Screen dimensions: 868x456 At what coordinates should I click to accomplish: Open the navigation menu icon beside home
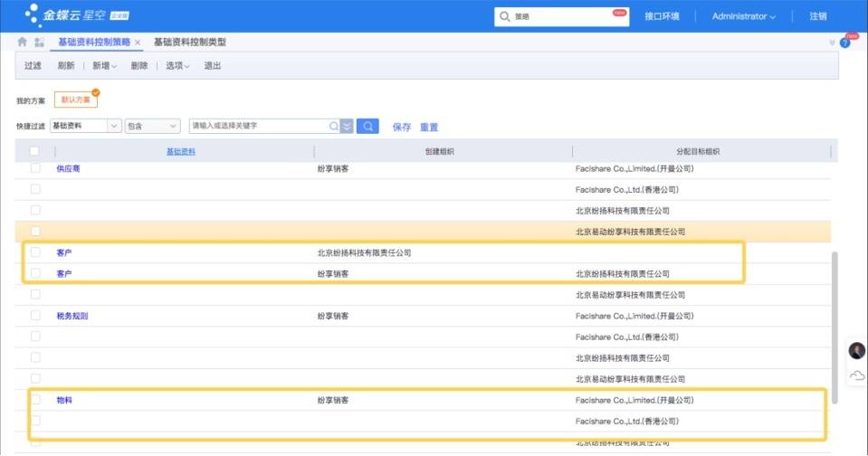pos(39,42)
